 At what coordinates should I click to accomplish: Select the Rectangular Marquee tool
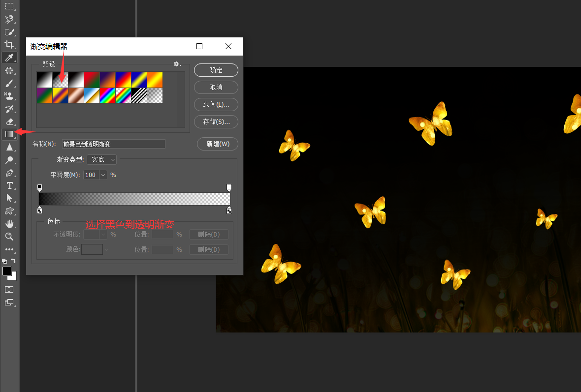click(x=9, y=6)
